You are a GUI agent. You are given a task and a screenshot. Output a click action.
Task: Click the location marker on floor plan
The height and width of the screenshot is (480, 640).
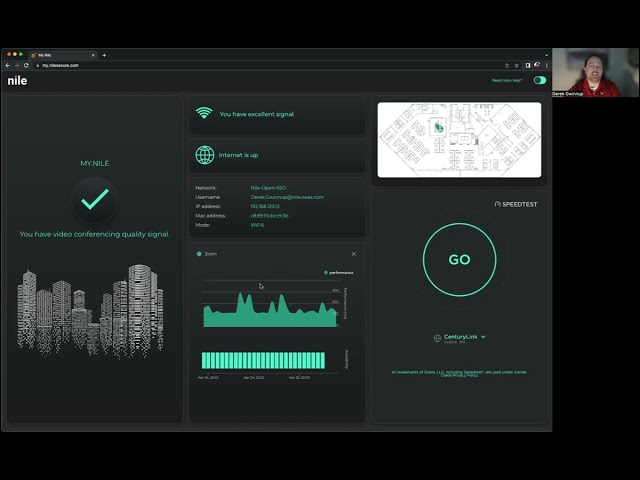pos(438,127)
